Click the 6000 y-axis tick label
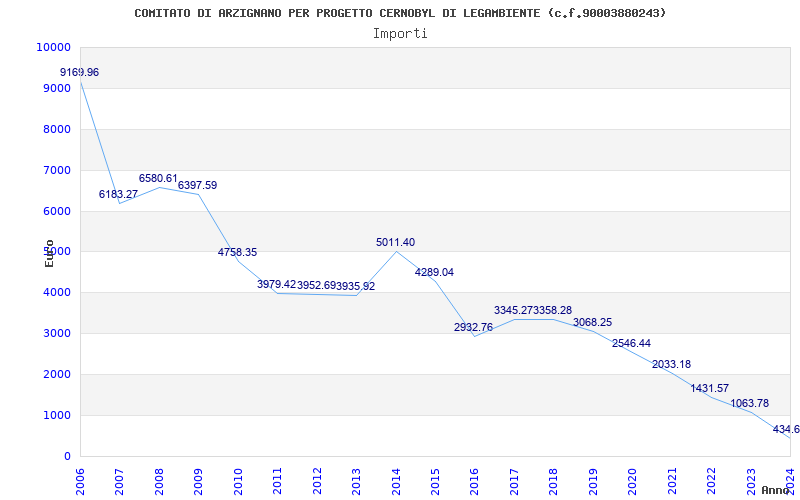The width and height of the screenshot is (800, 500). [56, 211]
